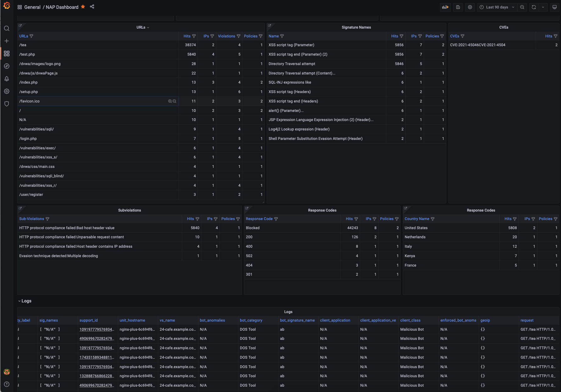The image size is (561, 392).
Task: Save dashboard using the disk icon
Action: 458,7
